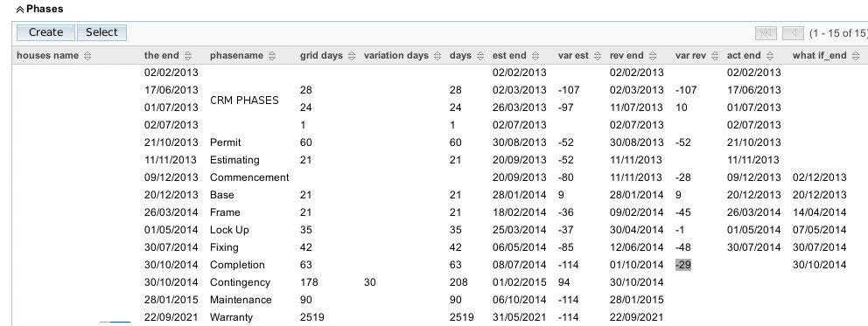Click rev end date 01/10/2014
Screen dimensions: 868x326
pos(637,265)
